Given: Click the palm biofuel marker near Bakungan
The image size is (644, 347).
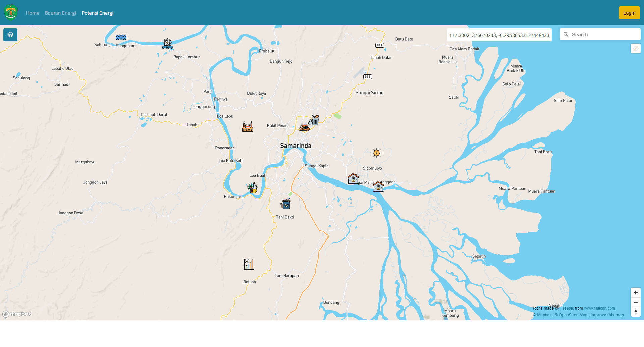Looking at the screenshot, I should click(252, 188).
